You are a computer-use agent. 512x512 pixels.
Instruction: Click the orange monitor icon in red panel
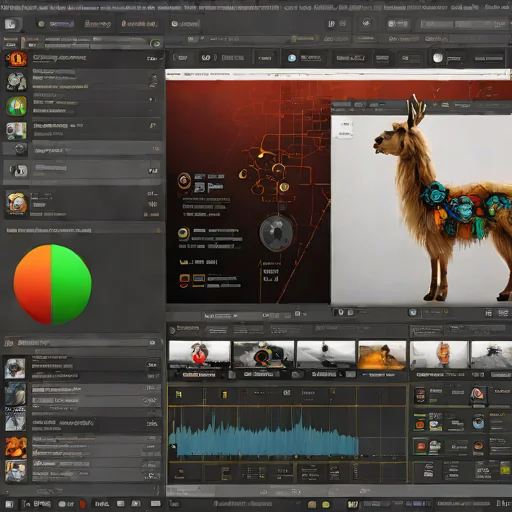coord(184,279)
